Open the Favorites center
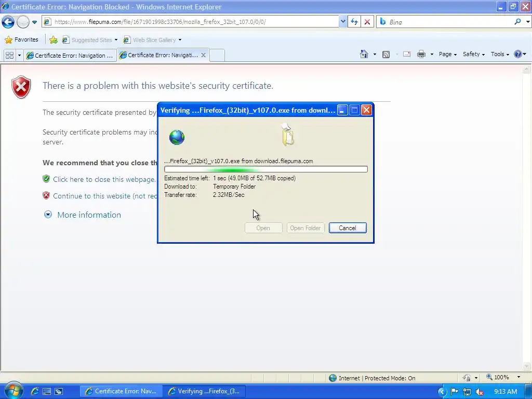 21,39
